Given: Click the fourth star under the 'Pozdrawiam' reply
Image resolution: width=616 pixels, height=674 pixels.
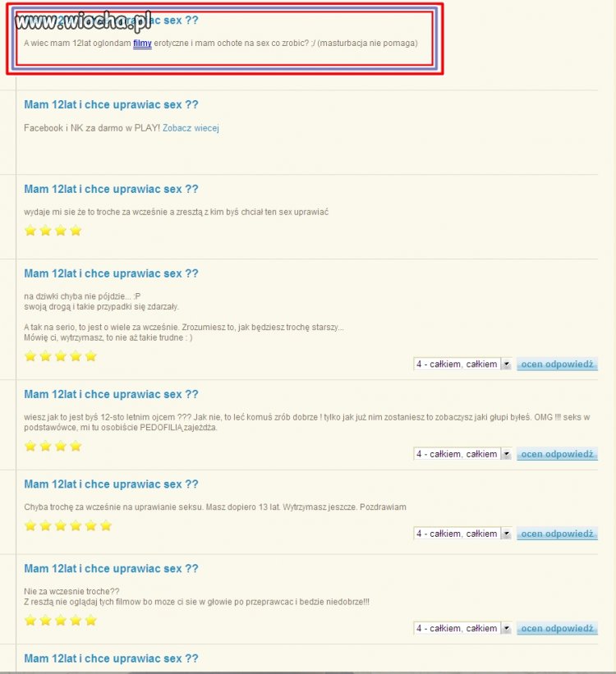Looking at the screenshot, I should tap(76, 525).
